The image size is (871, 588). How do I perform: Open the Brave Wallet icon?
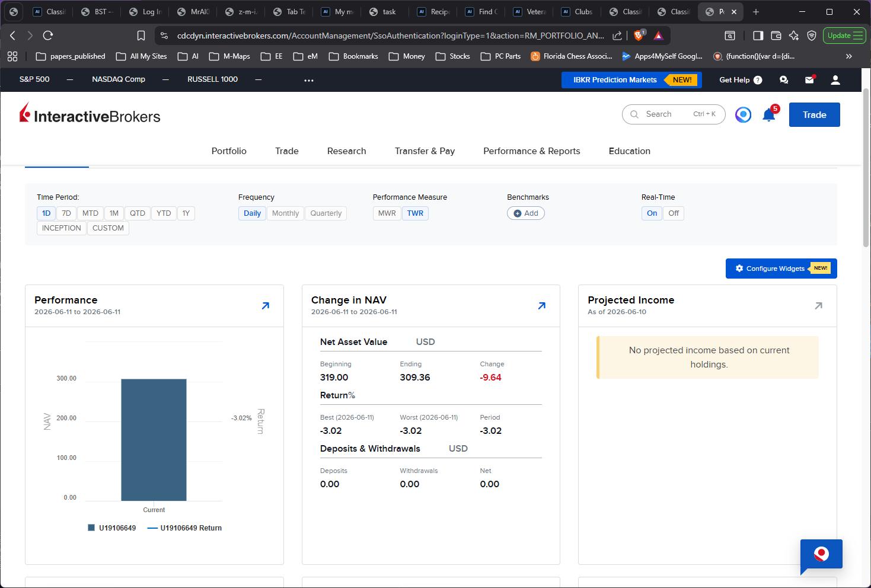coord(776,36)
